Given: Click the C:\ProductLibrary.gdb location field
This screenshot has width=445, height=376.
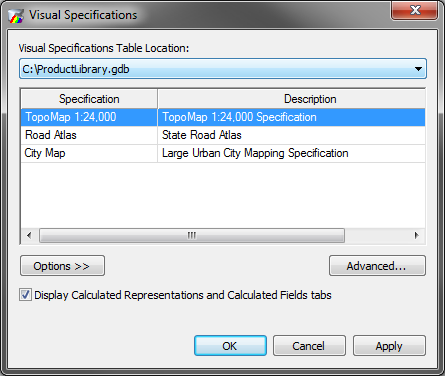Looking at the screenshot, I should [223, 69].
